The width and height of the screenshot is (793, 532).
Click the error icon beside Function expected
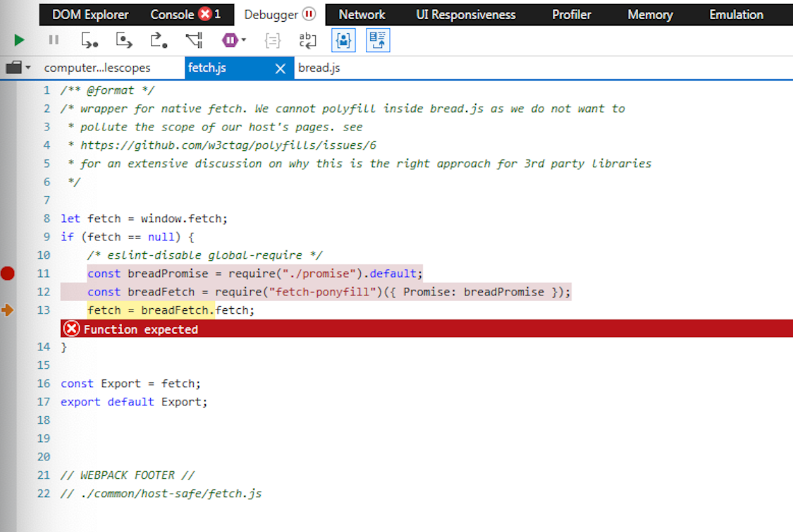tap(72, 329)
